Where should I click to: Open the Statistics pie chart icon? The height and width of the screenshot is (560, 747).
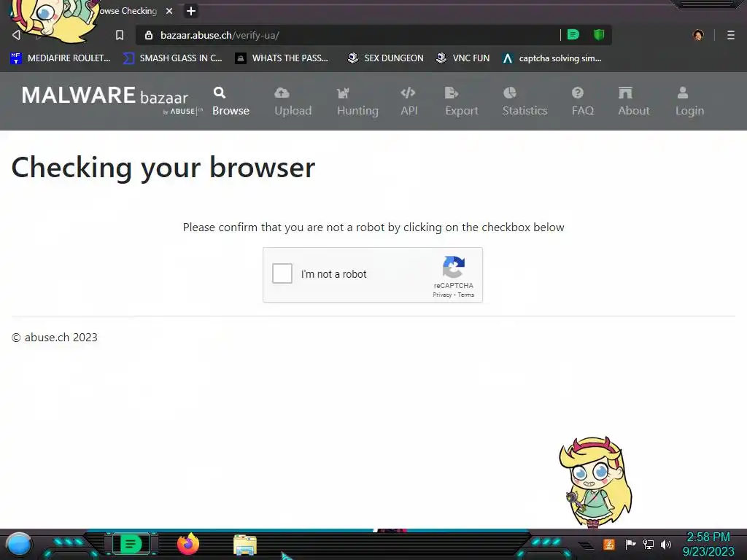pos(510,93)
